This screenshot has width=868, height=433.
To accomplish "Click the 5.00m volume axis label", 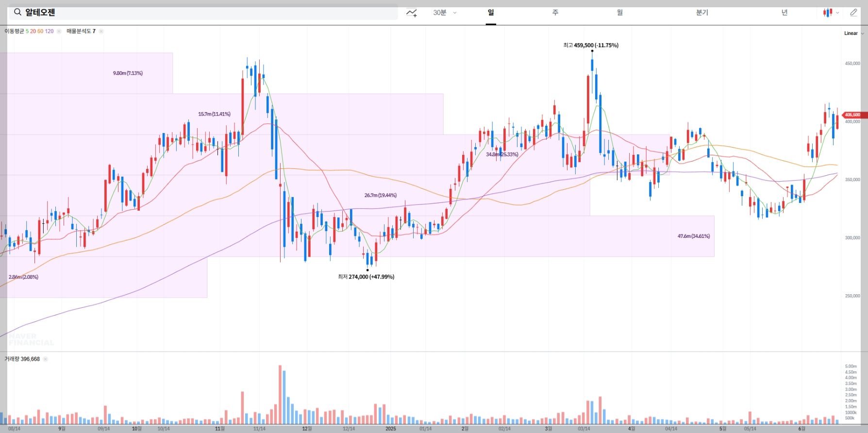I will (x=851, y=366).
